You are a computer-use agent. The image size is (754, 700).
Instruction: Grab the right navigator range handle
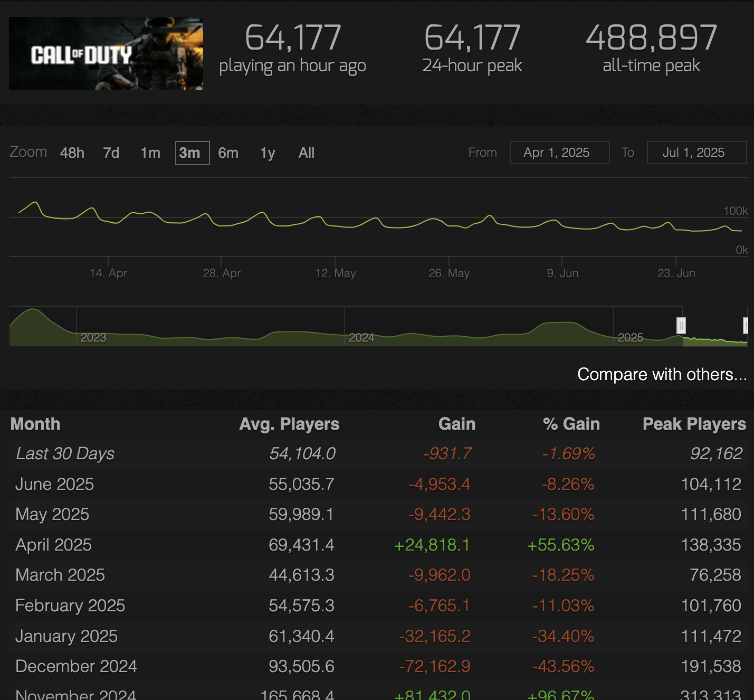746,326
